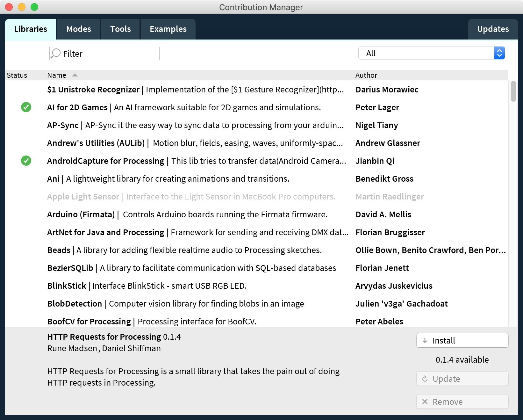Click the X icon on the Remove button
This screenshot has height=420, width=523.
point(425,402)
